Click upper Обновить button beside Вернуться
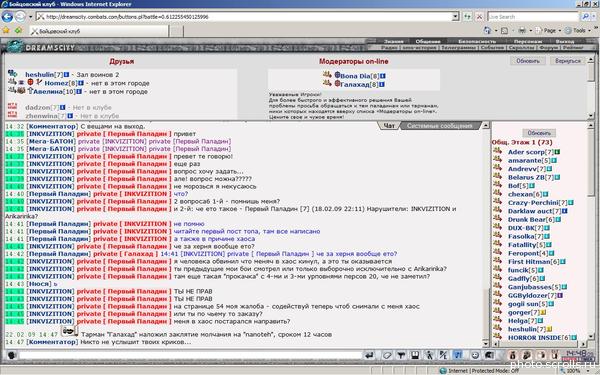The width and height of the screenshot is (600, 375). (528, 61)
